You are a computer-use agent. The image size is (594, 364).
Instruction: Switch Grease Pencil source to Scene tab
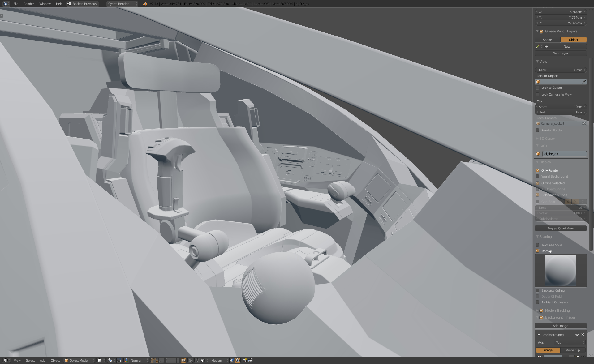(x=547, y=40)
